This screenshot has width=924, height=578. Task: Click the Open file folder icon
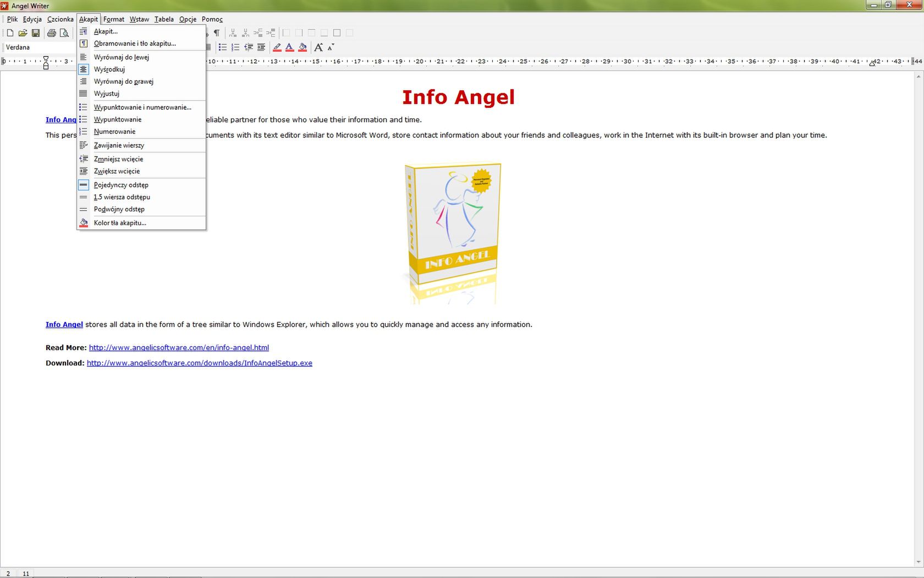point(23,33)
